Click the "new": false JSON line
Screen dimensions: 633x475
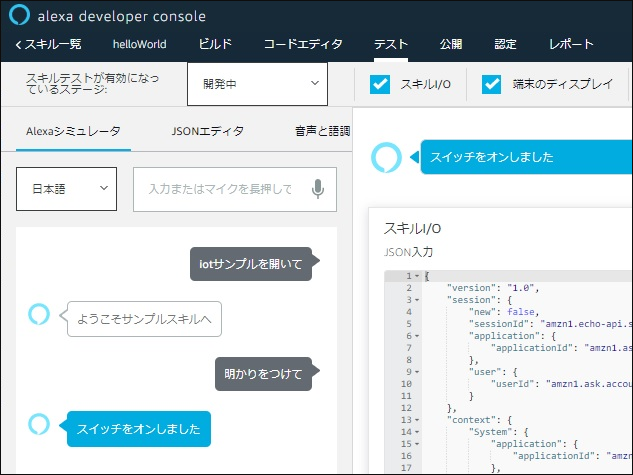(x=503, y=312)
